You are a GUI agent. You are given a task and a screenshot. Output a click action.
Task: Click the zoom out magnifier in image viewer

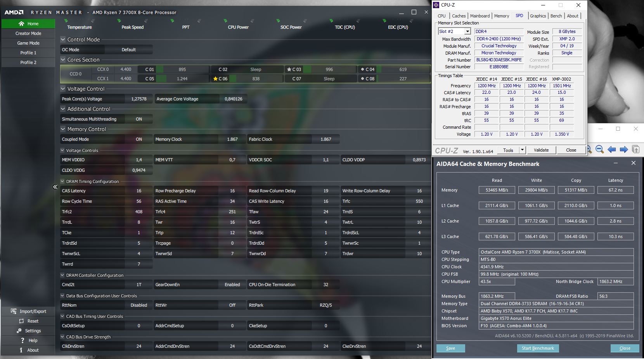pos(599,149)
